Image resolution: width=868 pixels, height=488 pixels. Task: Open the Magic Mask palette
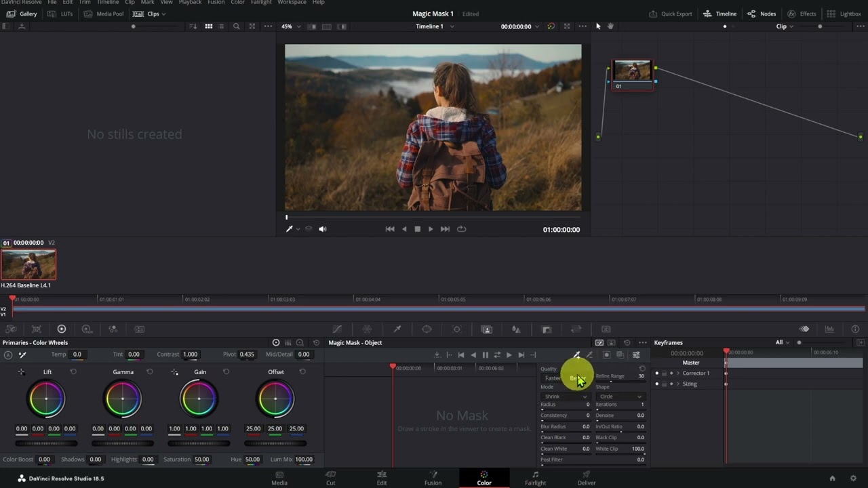pos(486,329)
